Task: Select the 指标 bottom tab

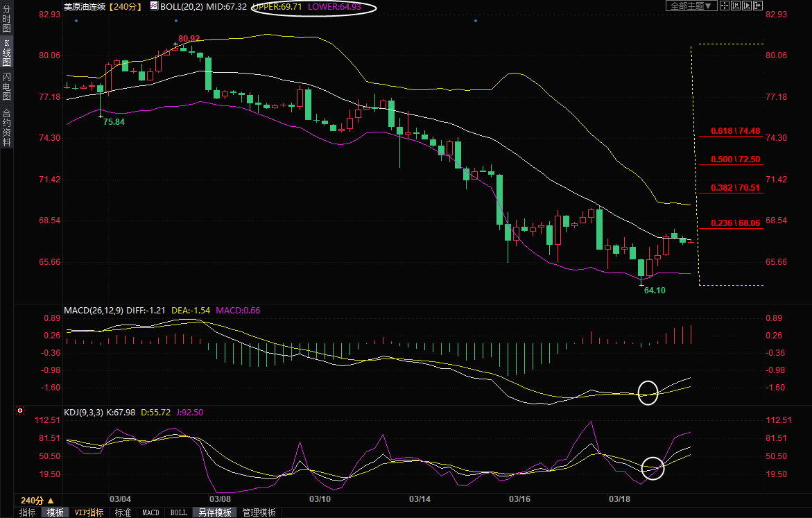Action: click(28, 512)
